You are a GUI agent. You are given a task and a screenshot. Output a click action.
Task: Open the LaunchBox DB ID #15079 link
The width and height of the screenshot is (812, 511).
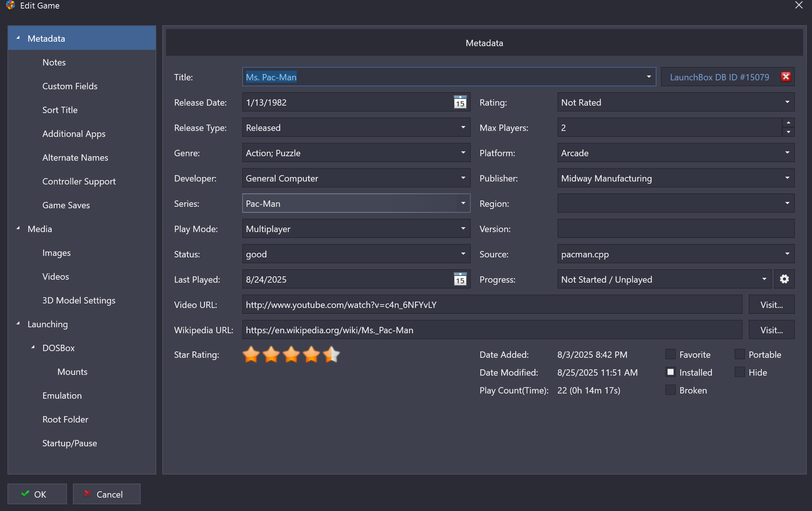point(719,77)
